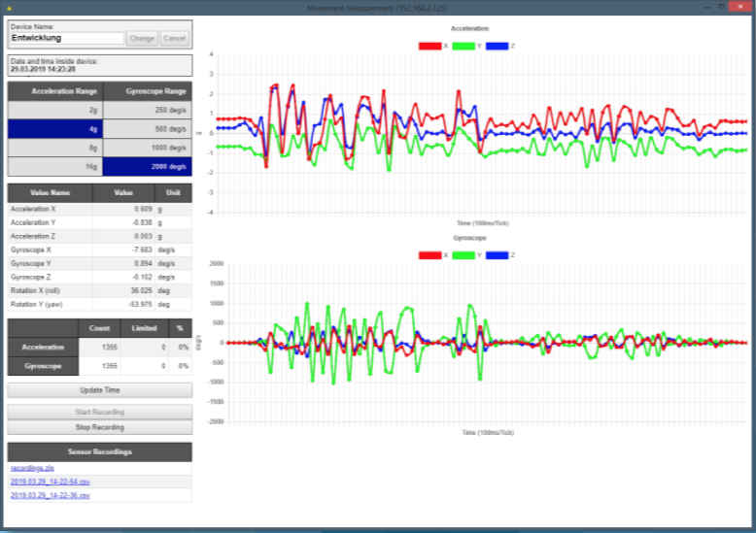Click the Stop Recording button
Screen dimensions: 756x533
click(100, 427)
